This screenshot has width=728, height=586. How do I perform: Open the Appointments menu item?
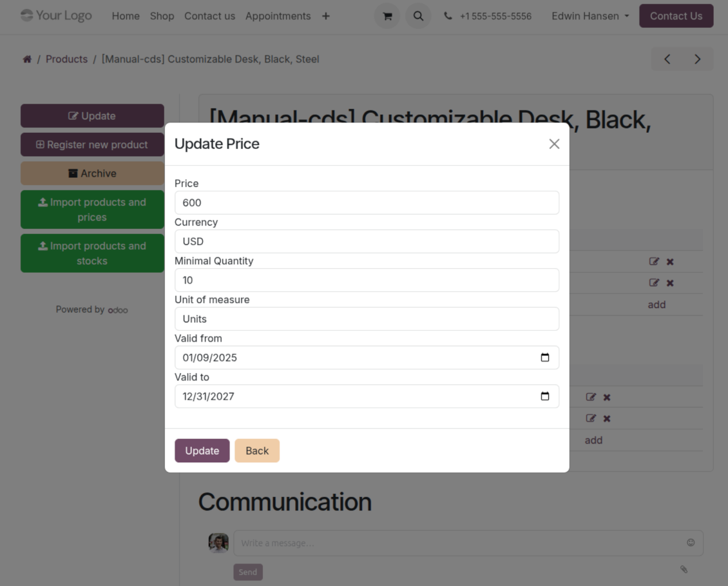pos(278,16)
